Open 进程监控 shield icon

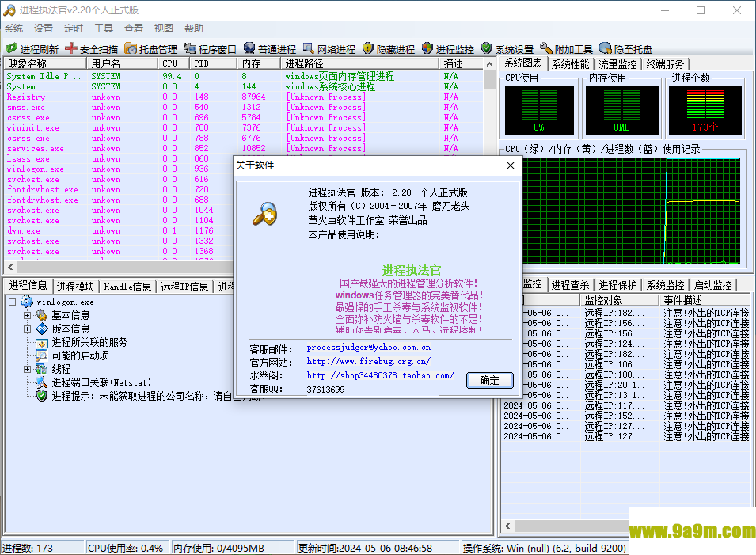coord(427,48)
